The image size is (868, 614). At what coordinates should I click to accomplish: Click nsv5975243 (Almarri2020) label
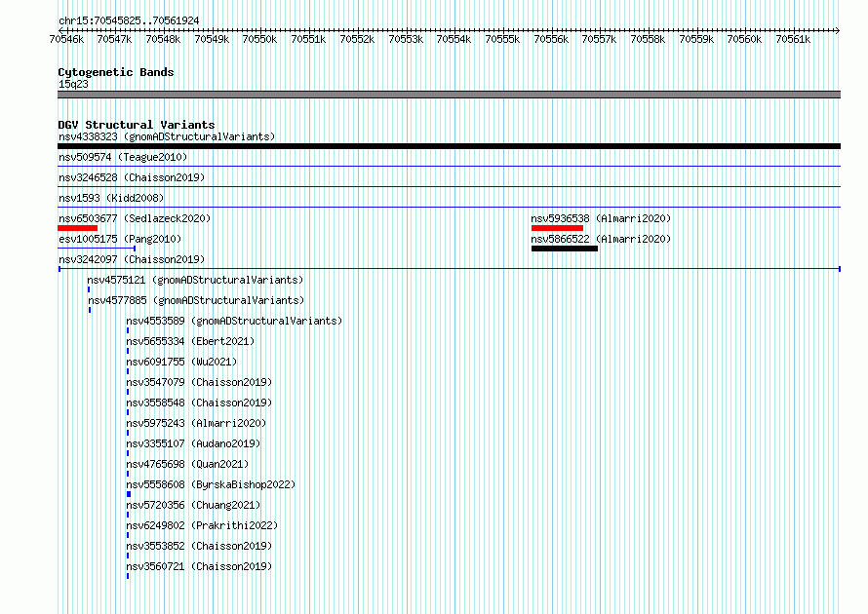coord(196,423)
